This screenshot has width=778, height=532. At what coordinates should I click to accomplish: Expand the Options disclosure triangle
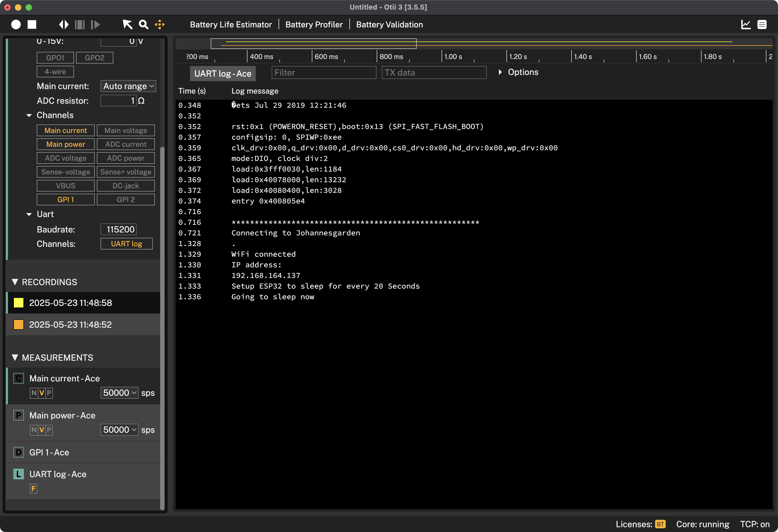click(x=500, y=72)
